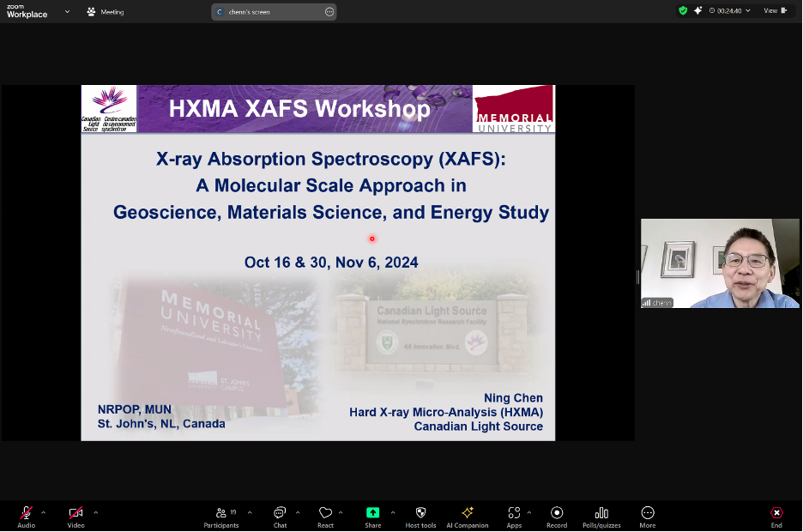
Task: Switch to the Meeting tab
Action: click(105, 11)
